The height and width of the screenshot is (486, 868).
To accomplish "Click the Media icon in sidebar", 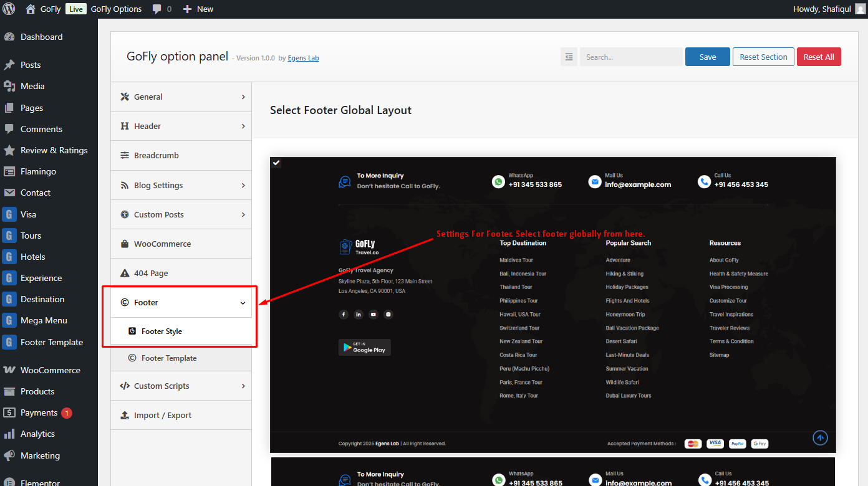I will [9, 86].
